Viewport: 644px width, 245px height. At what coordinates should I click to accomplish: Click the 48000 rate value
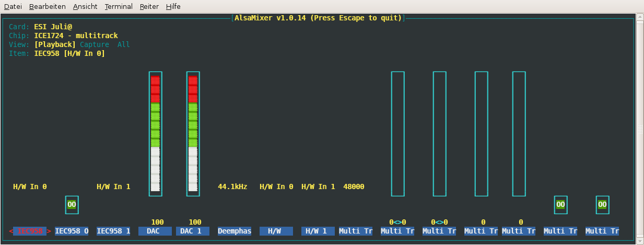pos(354,186)
